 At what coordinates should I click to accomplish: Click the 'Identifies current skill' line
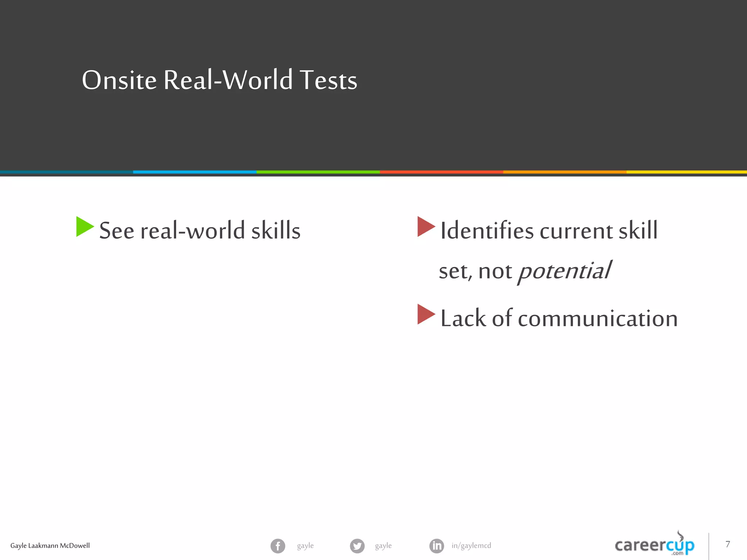[x=549, y=230]
